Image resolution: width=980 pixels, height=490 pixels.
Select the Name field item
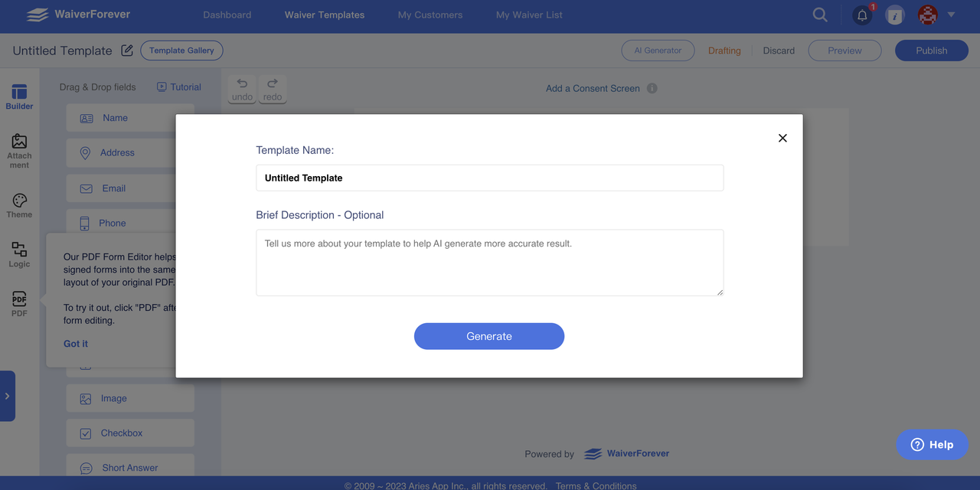coord(129,118)
